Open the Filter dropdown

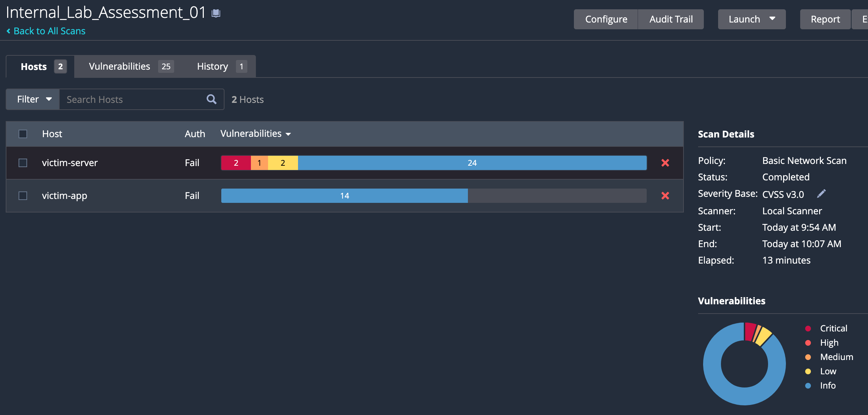(33, 99)
